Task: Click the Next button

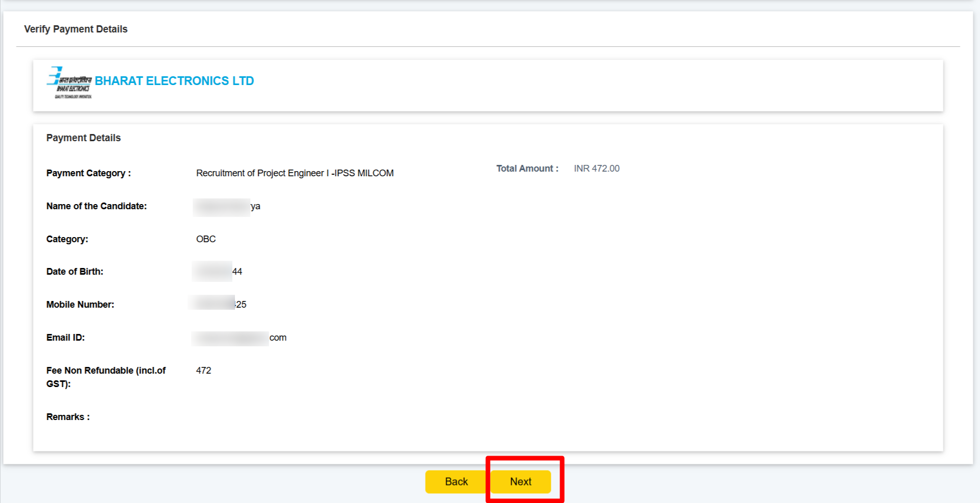Action: [x=520, y=481]
